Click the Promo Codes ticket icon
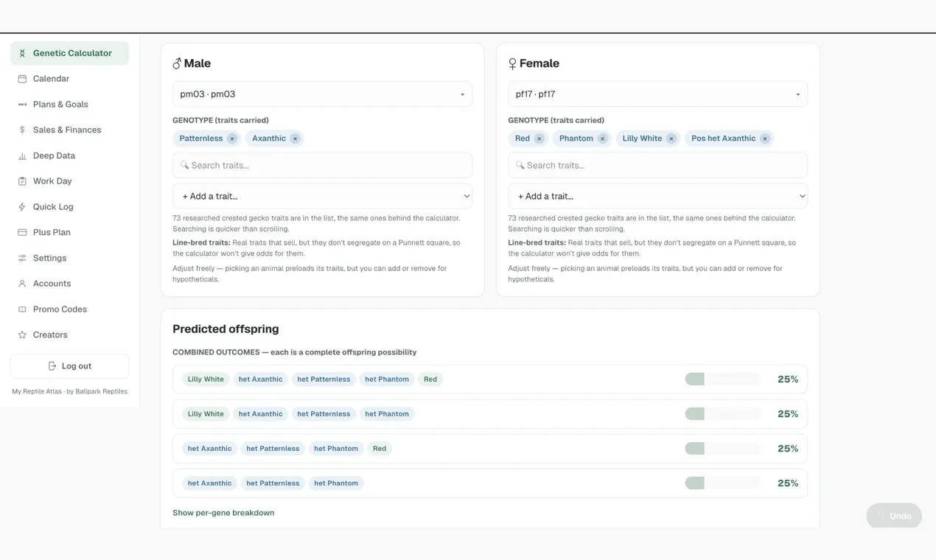Screen dimensions: 936x560 pyautogui.click(x=22, y=309)
